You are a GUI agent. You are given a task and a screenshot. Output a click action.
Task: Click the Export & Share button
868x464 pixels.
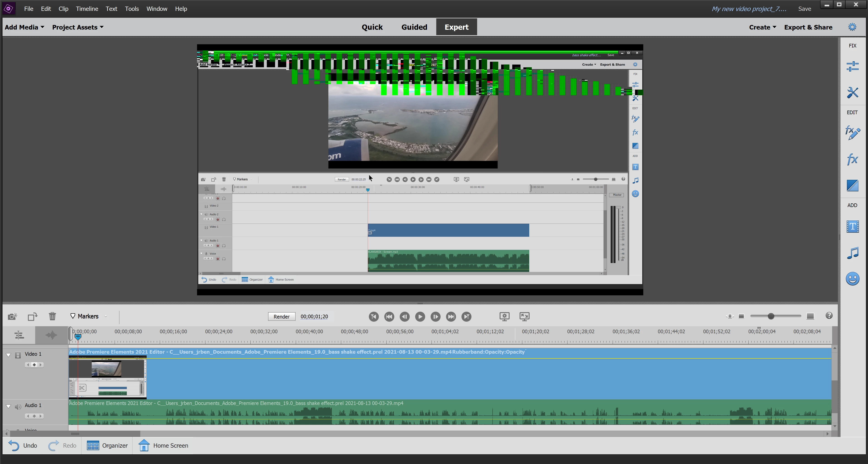point(808,27)
